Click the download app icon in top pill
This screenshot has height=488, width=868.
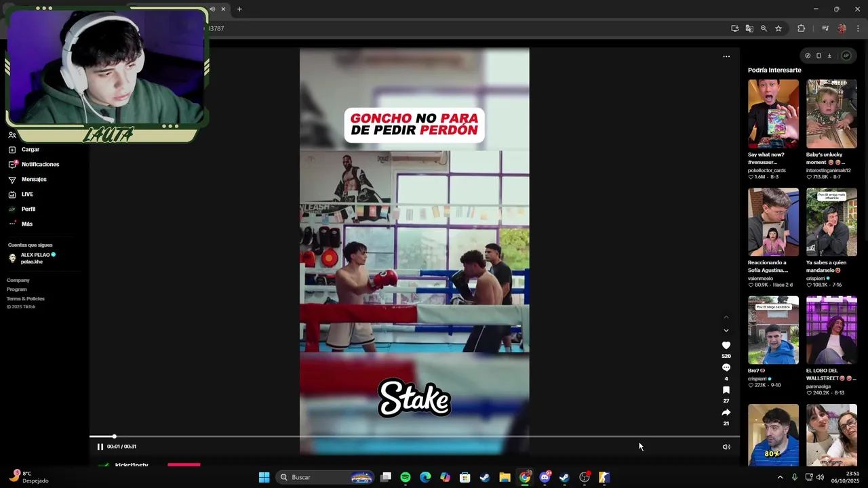click(829, 56)
